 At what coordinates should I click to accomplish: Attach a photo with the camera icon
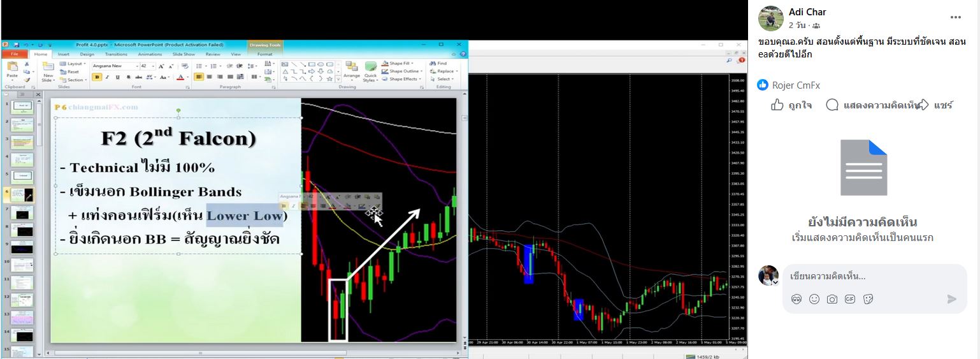click(832, 299)
